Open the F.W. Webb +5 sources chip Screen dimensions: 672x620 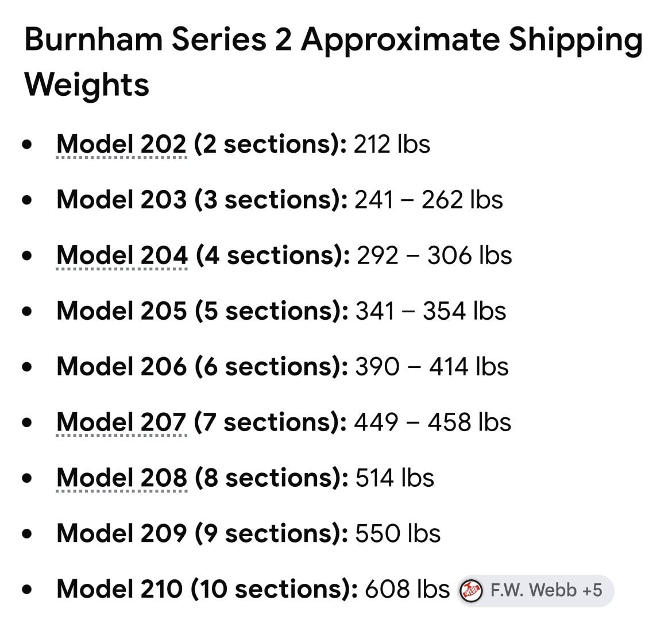tap(535, 591)
